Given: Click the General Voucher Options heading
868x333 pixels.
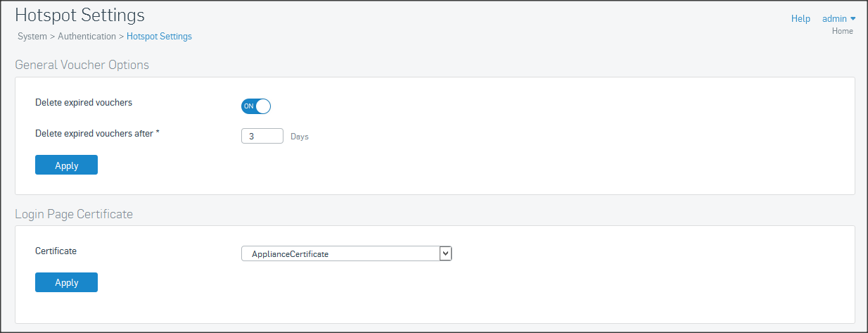Looking at the screenshot, I should tap(82, 65).
